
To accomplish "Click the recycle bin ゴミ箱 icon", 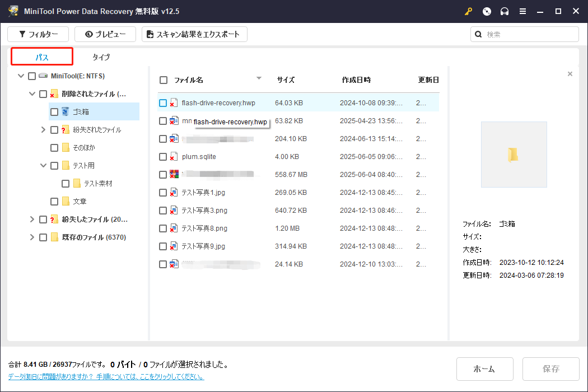I will 66,111.
